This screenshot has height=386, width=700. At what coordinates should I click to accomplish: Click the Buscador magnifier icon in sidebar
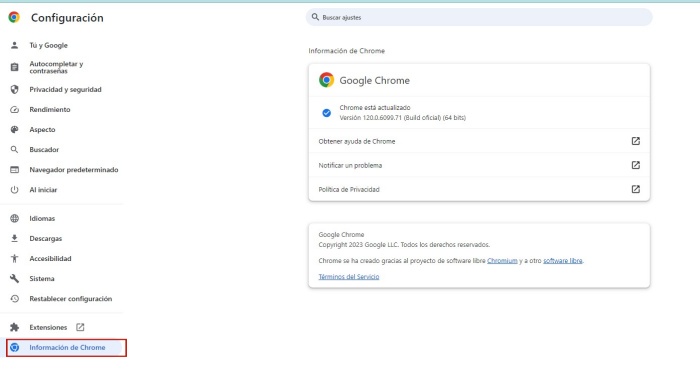pos(15,149)
